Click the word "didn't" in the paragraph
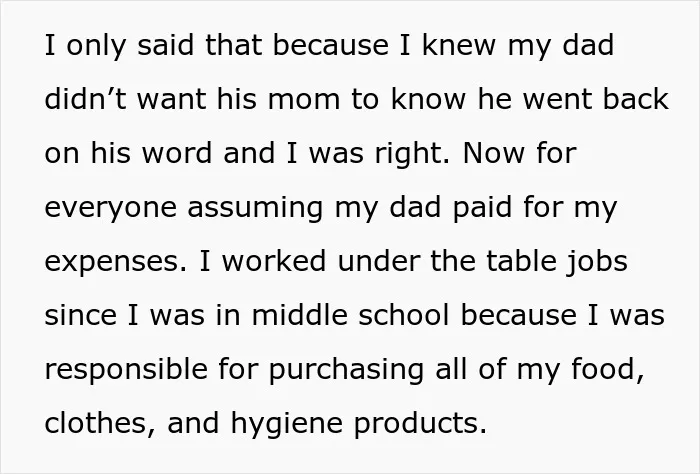 point(85,99)
